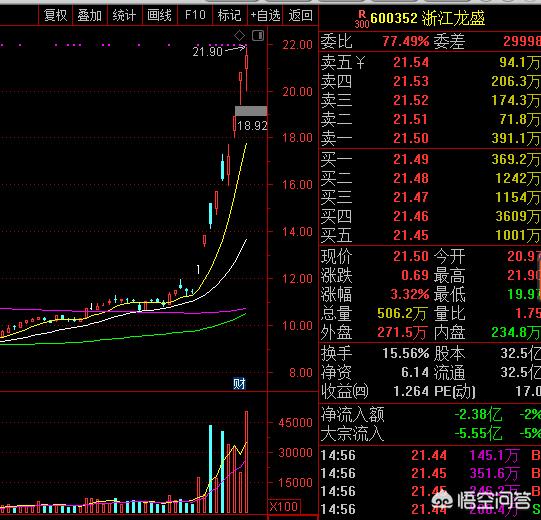Click the R300 badge beside stock code
Image resolution: width=541 pixels, height=520 pixels.
(x=362, y=19)
